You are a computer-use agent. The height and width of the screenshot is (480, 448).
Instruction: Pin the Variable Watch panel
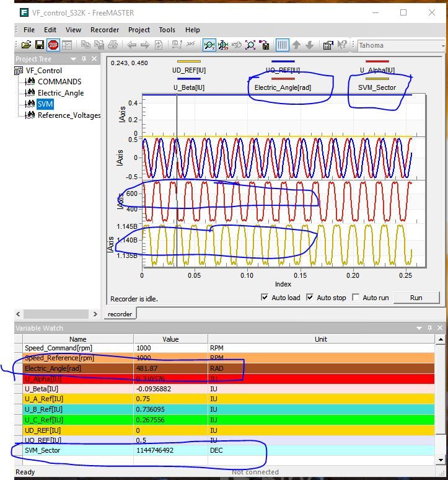tap(429, 328)
